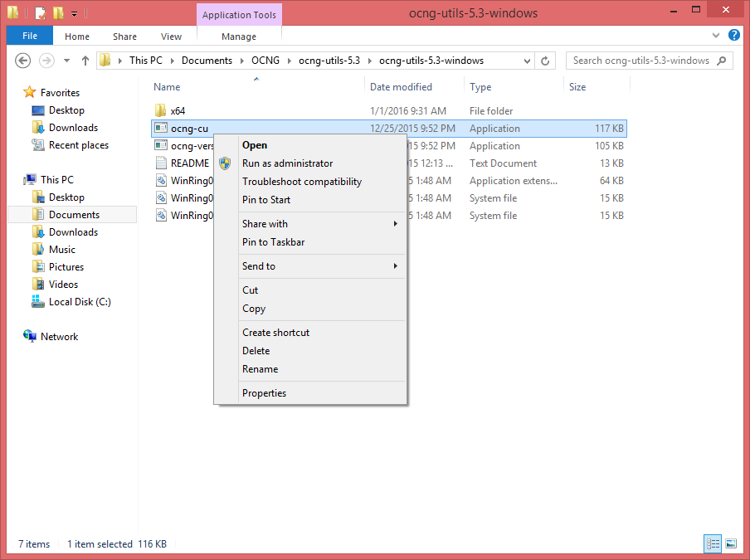Click the search ocng-utils-5.3-windows field
The height and width of the screenshot is (560, 750).
tap(641, 61)
